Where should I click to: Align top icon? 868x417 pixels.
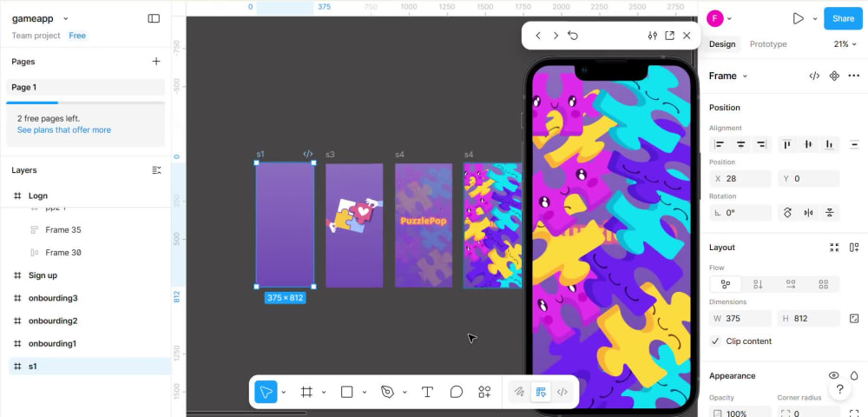point(786,144)
